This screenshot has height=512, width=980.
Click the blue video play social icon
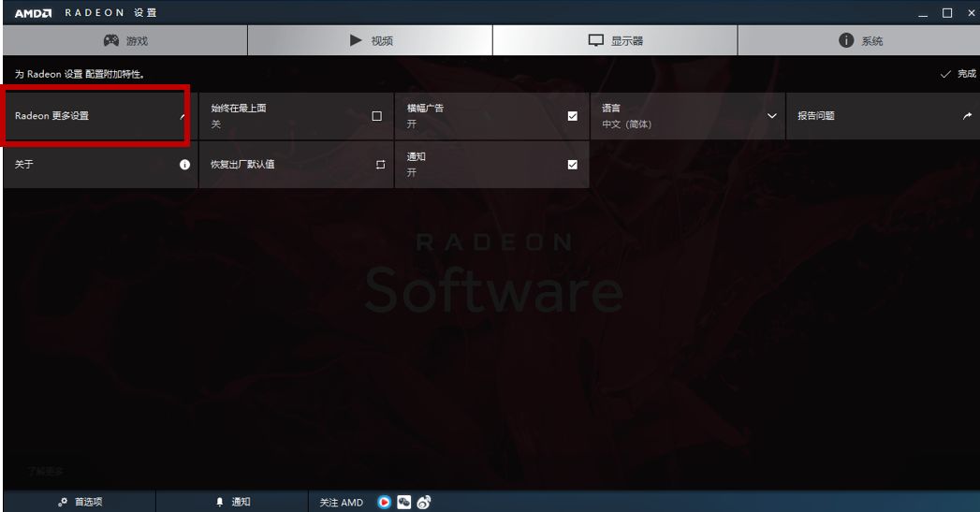pos(385,502)
